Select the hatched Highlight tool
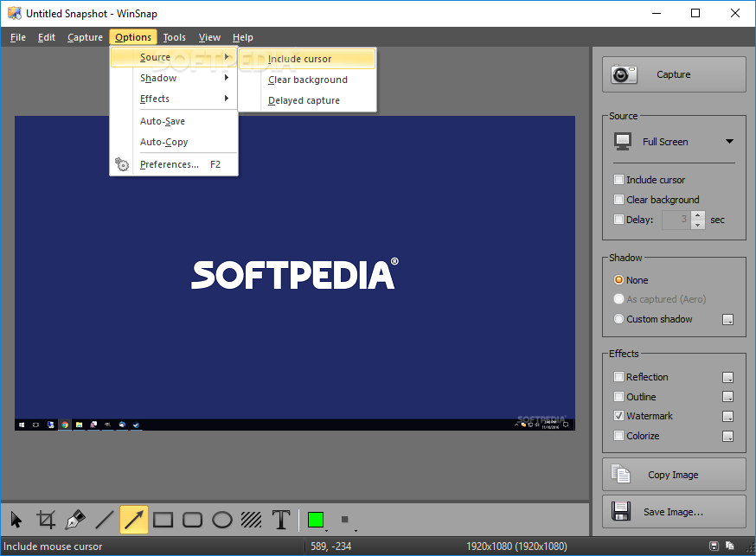The image size is (756, 556). pyautogui.click(x=252, y=520)
